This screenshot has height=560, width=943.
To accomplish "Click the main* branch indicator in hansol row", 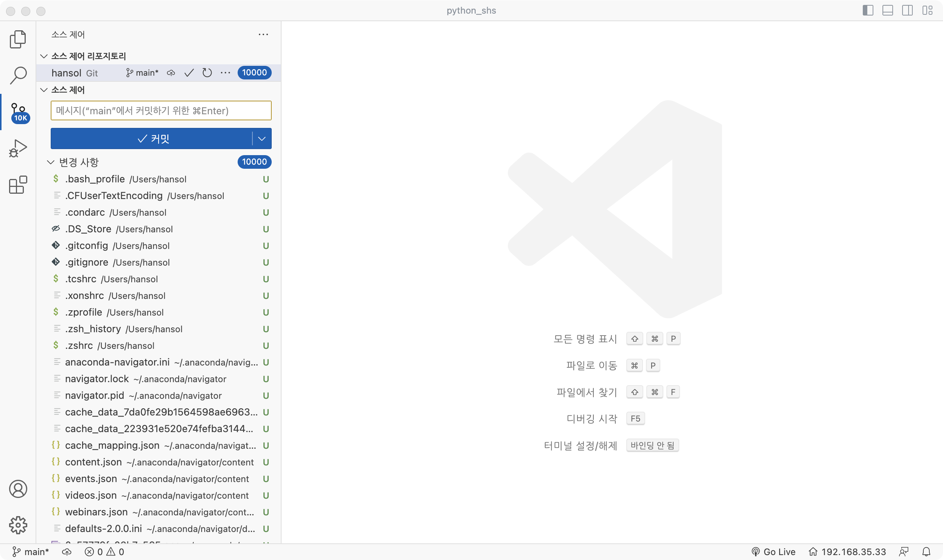I will point(142,73).
